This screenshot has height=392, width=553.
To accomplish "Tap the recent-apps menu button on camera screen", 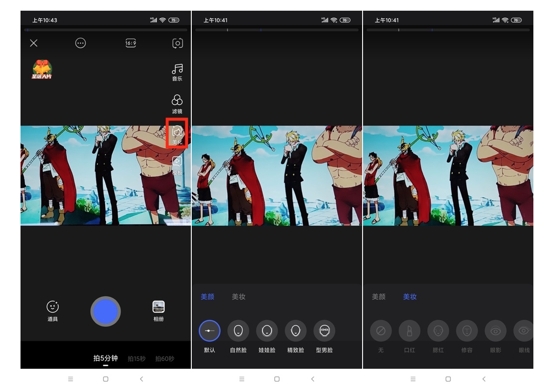I will click(70, 379).
